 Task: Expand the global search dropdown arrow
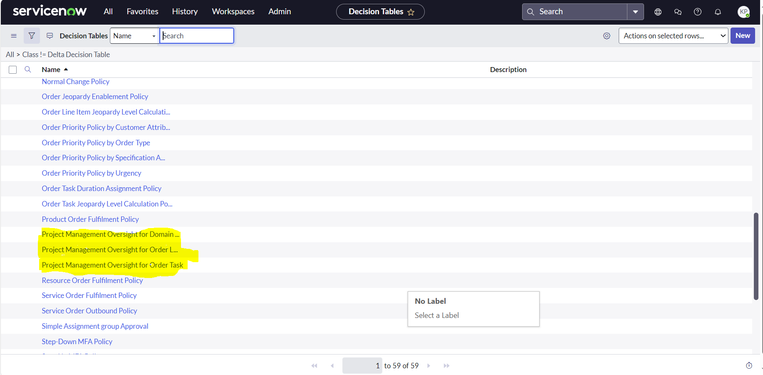(x=636, y=12)
